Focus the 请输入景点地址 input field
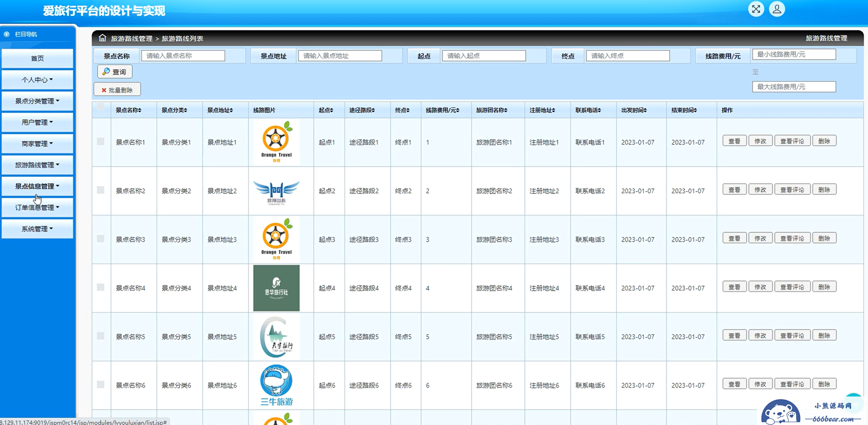Screen dimensions: 868x425 tap(340, 55)
